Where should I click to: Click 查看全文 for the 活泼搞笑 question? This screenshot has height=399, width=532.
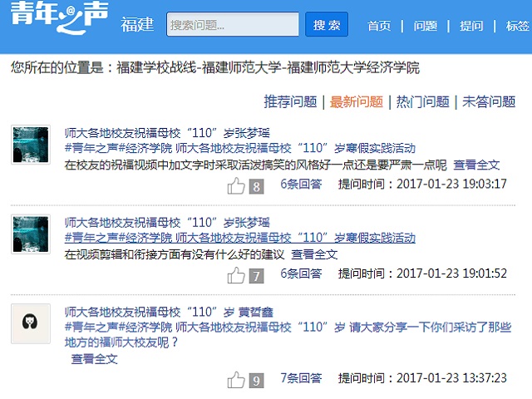(476, 165)
